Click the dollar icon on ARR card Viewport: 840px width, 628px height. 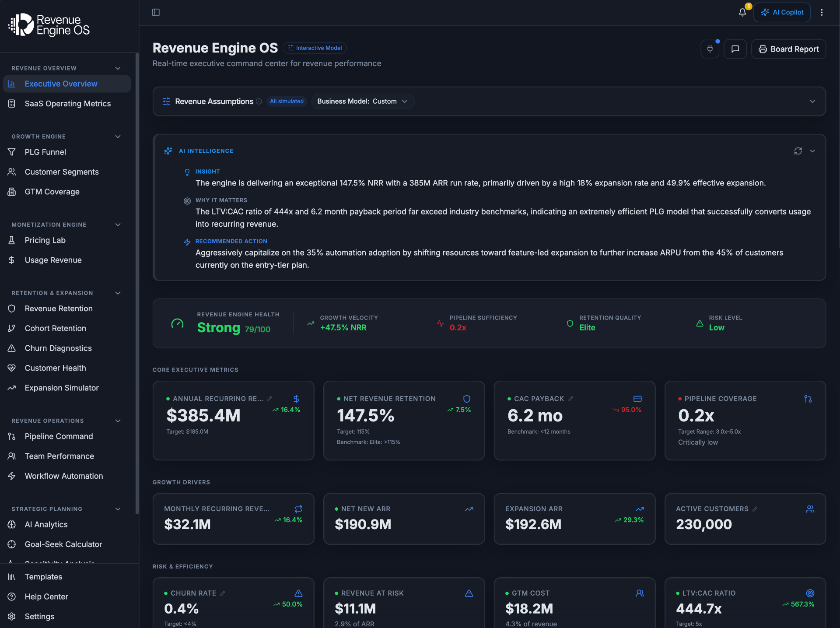click(x=296, y=399)
